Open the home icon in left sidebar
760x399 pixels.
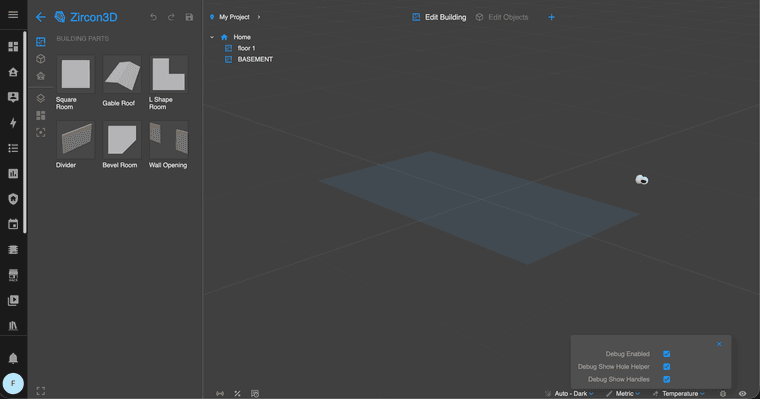point(13,72)
